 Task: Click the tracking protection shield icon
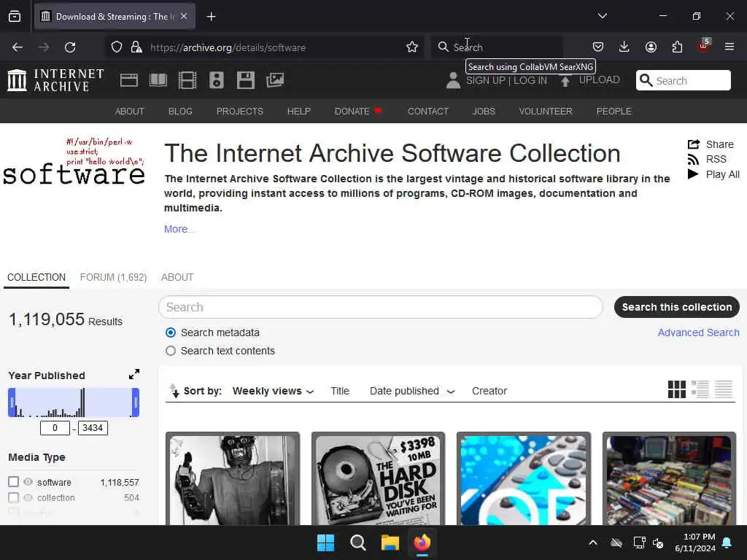click(x=117, y=47)
